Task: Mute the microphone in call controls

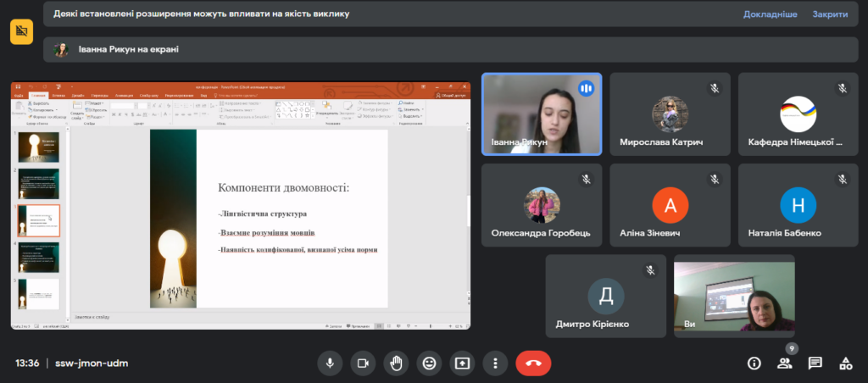Action: [x=330, y=363]
